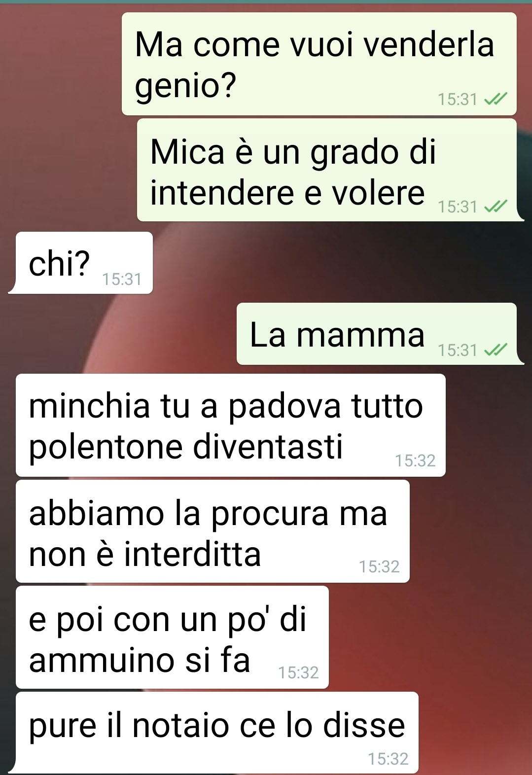
Task: Tap the 'abbiamo la procura' message
Action: pos(213,531)
